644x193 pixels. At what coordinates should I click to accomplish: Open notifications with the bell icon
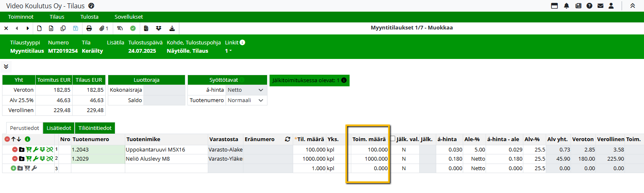[x=566, y=6]
